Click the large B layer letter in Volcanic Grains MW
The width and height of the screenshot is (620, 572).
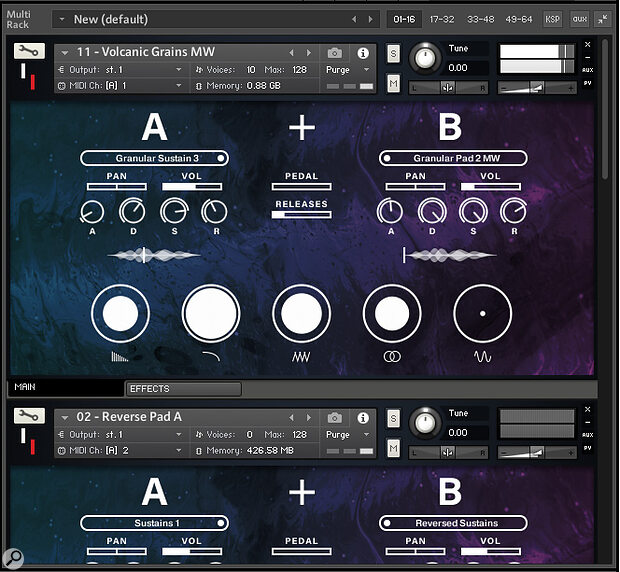click(450, 127)
